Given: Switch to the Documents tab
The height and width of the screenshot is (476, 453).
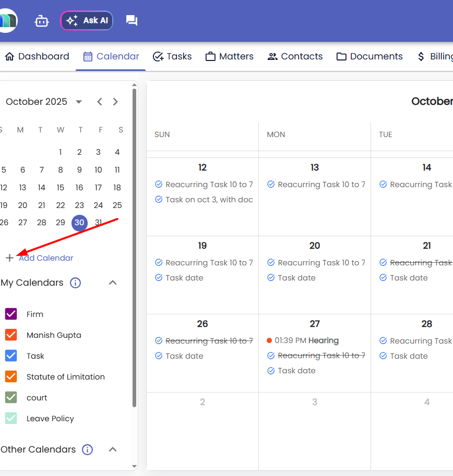Looking at the screenshot, I should 369,56.
